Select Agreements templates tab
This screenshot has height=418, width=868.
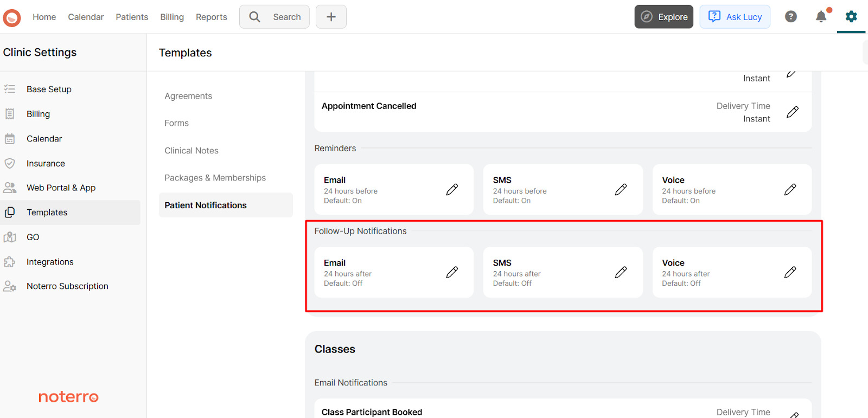point(188,96)
